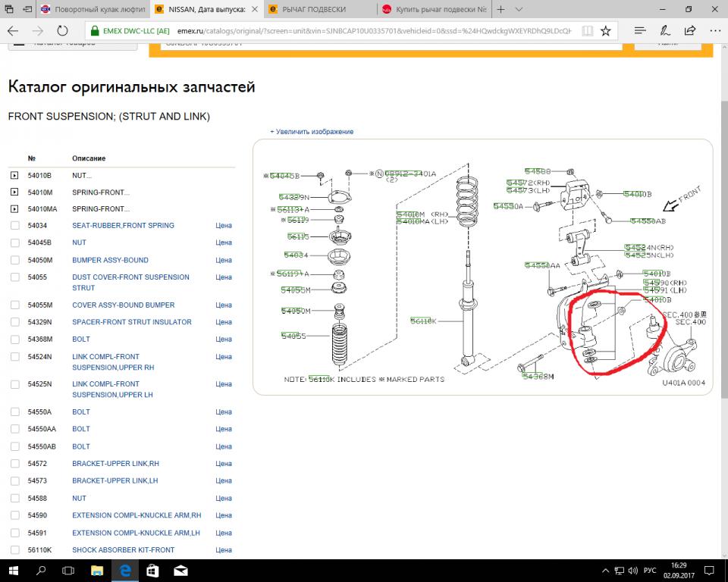The width and height of the screenshot is (728, 582).
Task: Expand the 54010M row
Action: [x=14, y=192]
